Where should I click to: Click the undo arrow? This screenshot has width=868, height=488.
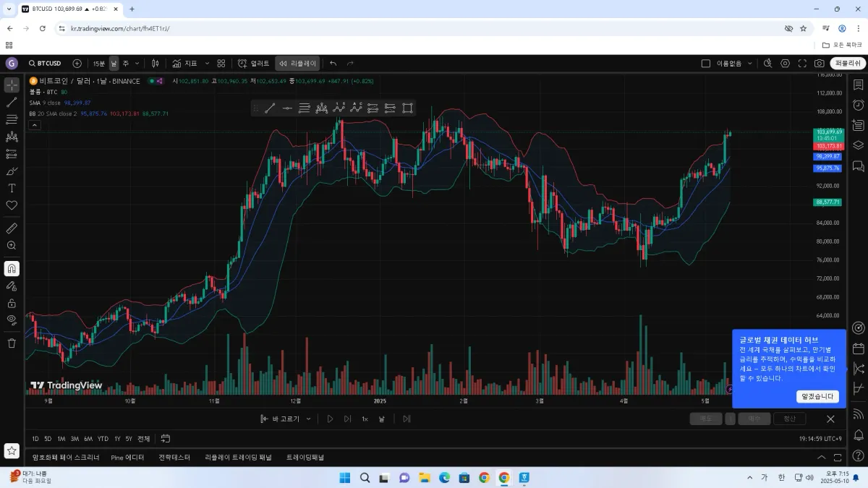tap(333, 64)
